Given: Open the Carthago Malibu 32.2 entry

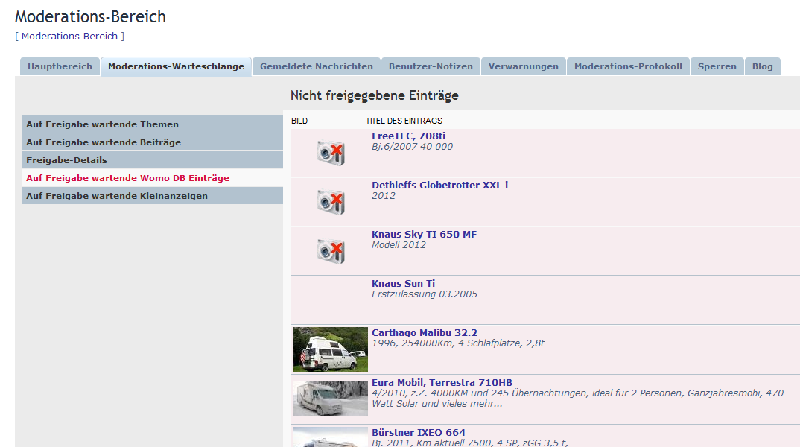Looking at the screenshot, I should click(424, 333).
